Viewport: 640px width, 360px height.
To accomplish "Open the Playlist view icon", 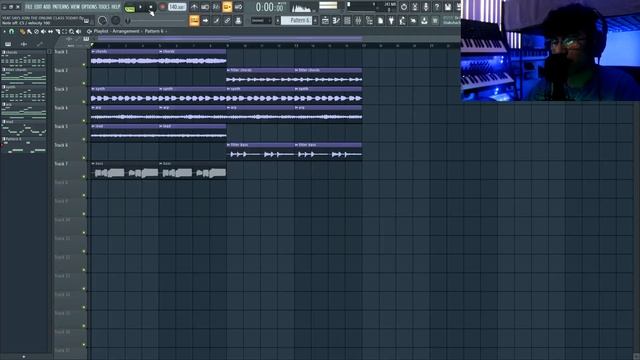I will pos(325,20).
